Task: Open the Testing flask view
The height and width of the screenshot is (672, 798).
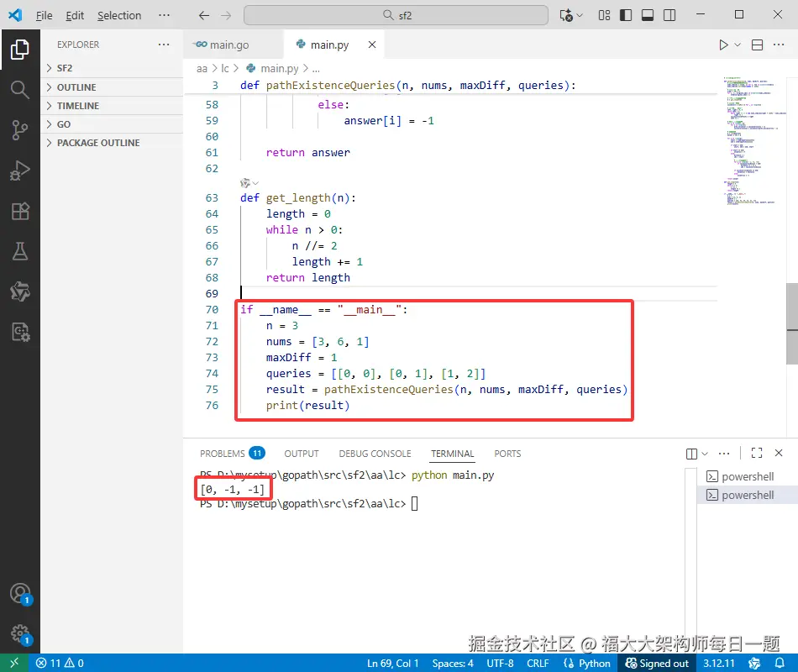Action: [20, 251]
